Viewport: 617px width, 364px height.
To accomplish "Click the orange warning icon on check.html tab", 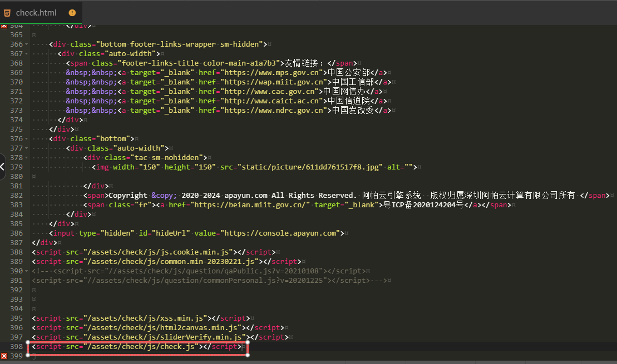I will coord(72,13).
